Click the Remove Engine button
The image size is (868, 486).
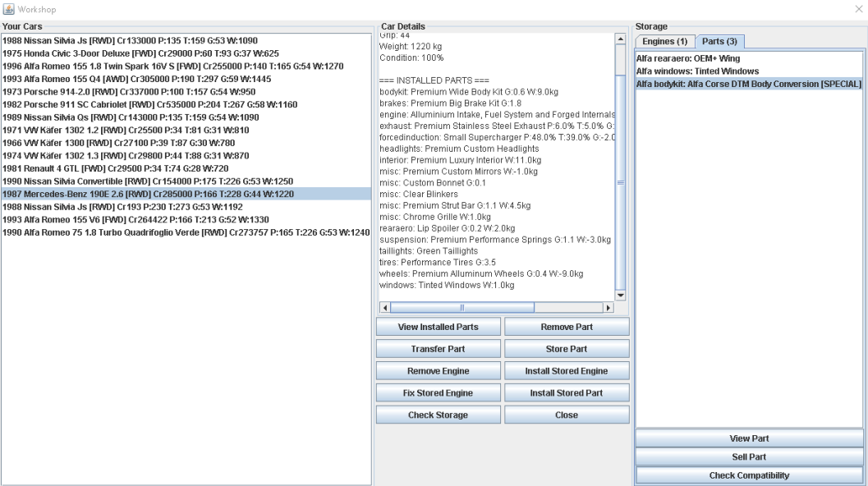[x=438, y=371]
